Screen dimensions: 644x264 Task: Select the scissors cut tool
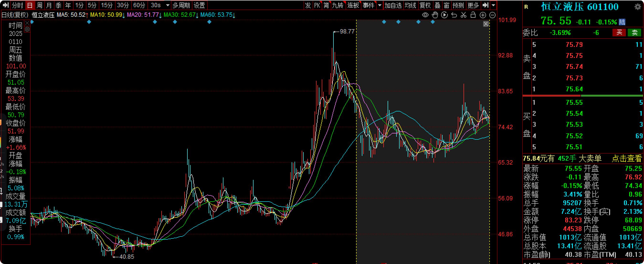pyautogui.click(x=464, y=15)
